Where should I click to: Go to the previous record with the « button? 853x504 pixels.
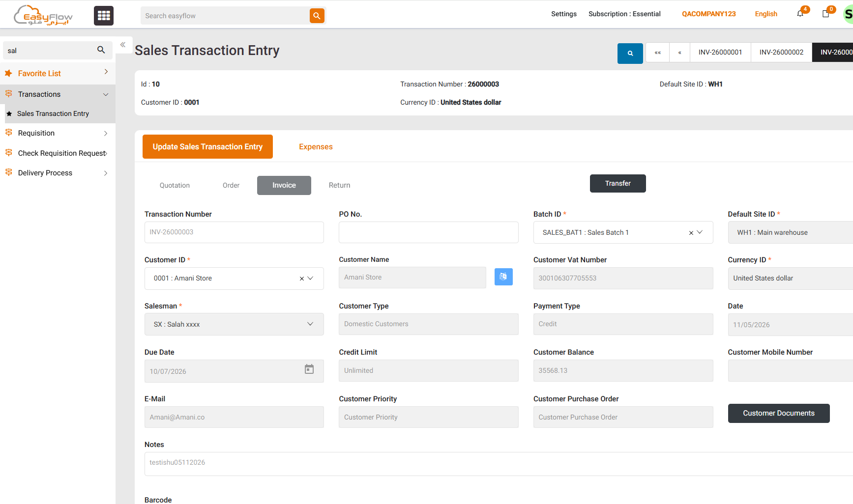tap(680, 53)
